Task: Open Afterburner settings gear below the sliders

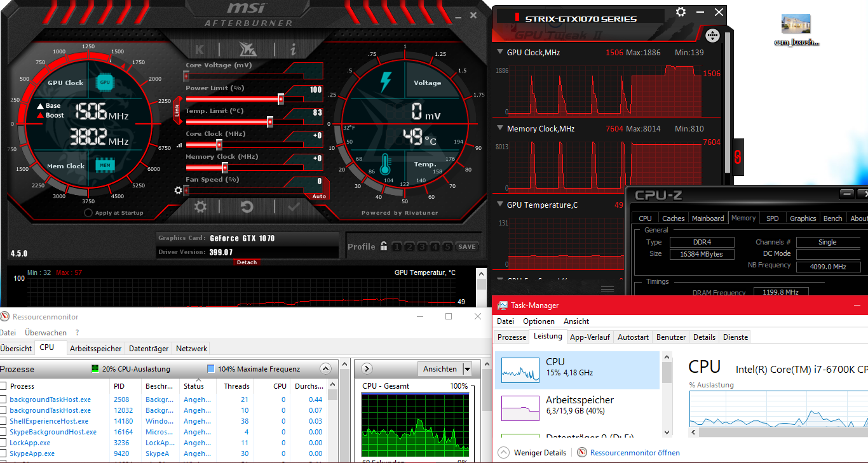Action: coord(200,206)
